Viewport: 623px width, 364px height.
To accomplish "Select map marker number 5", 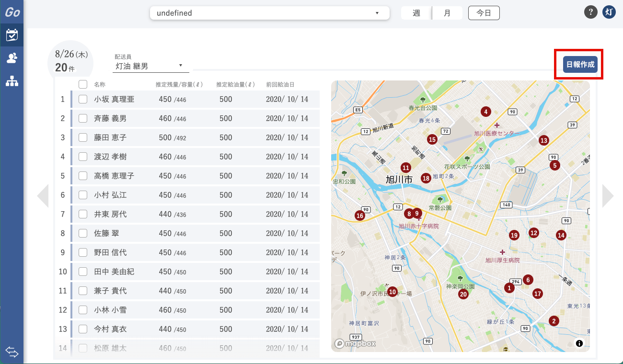I will 555,165.
